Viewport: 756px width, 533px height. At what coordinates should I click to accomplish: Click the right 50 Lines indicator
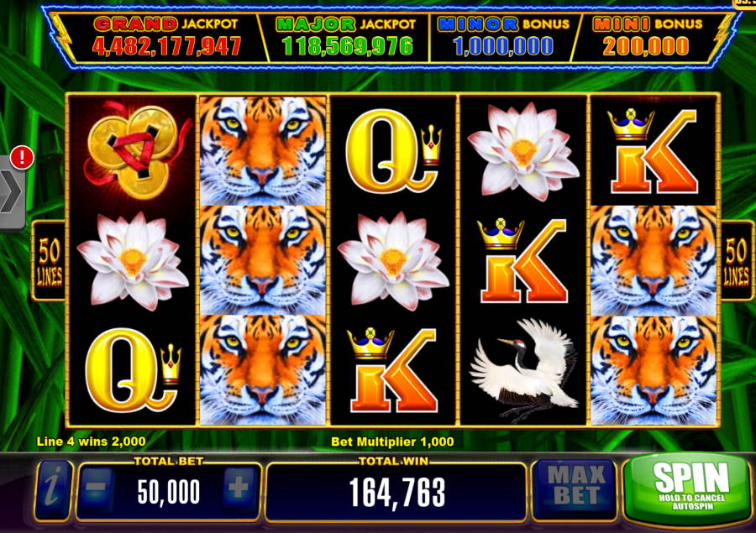click(736, 261)
